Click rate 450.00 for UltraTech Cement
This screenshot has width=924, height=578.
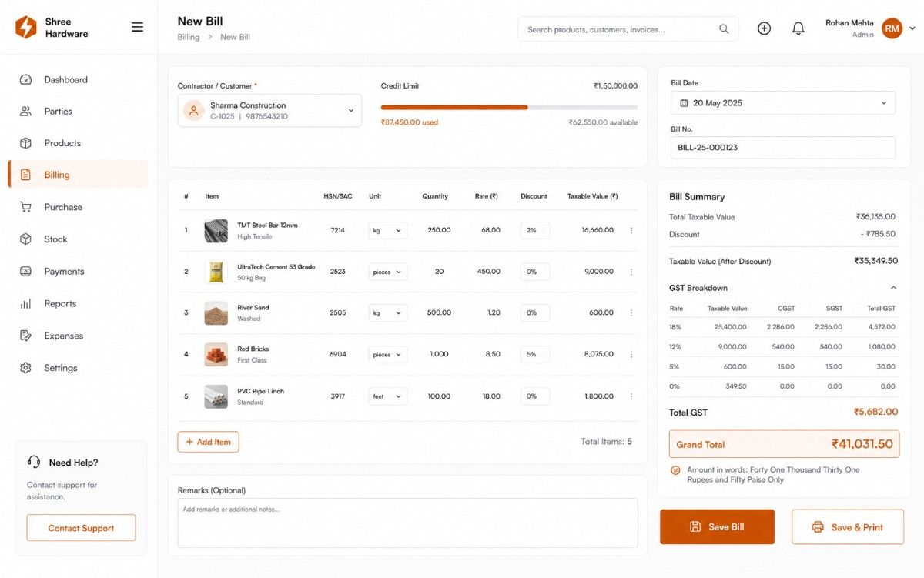tap(488, 272)
